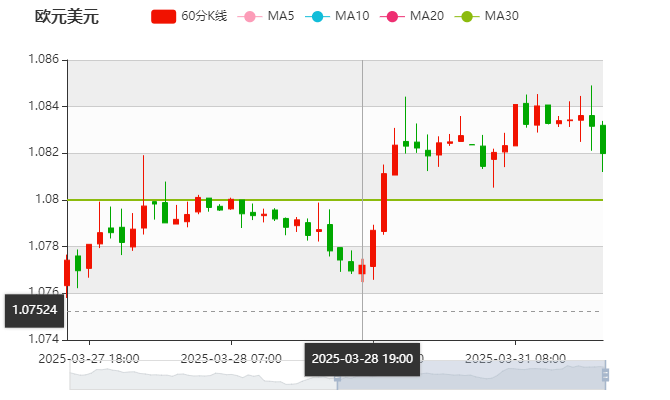Click the left handle of zoom slider
This screenshot has width=670, height=400.
coord(336,375)
